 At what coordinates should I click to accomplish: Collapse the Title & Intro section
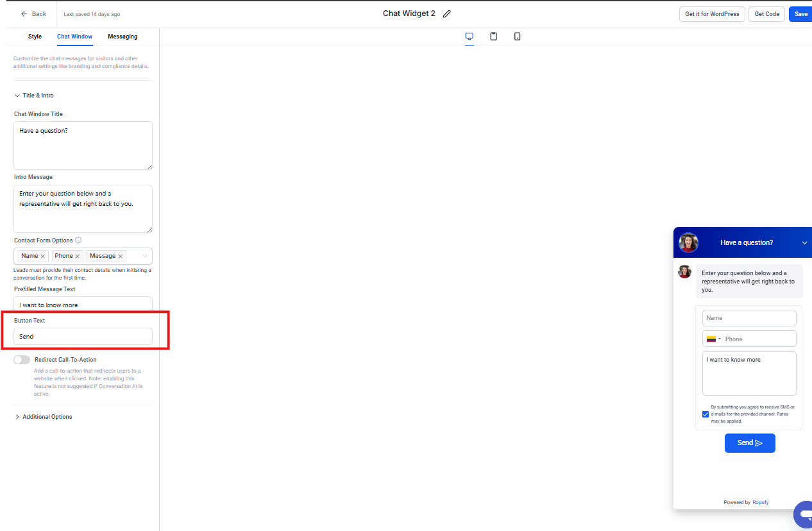(17, 96)
